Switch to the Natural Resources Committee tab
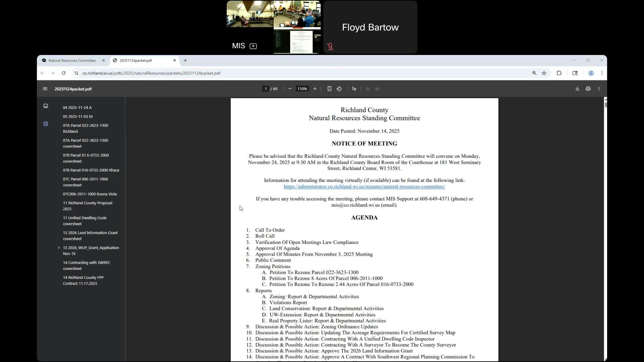Screen dimensions: 644x362 [72, 60]
